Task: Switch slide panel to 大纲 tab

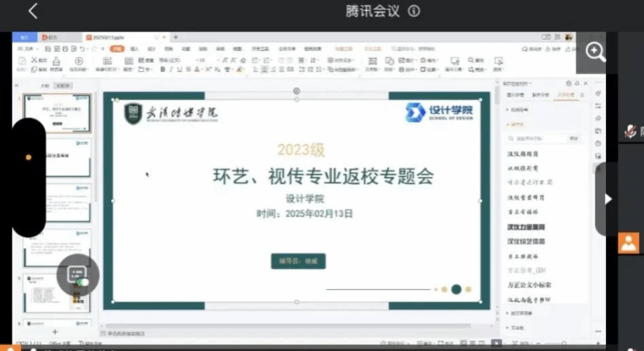Action: 45,86
